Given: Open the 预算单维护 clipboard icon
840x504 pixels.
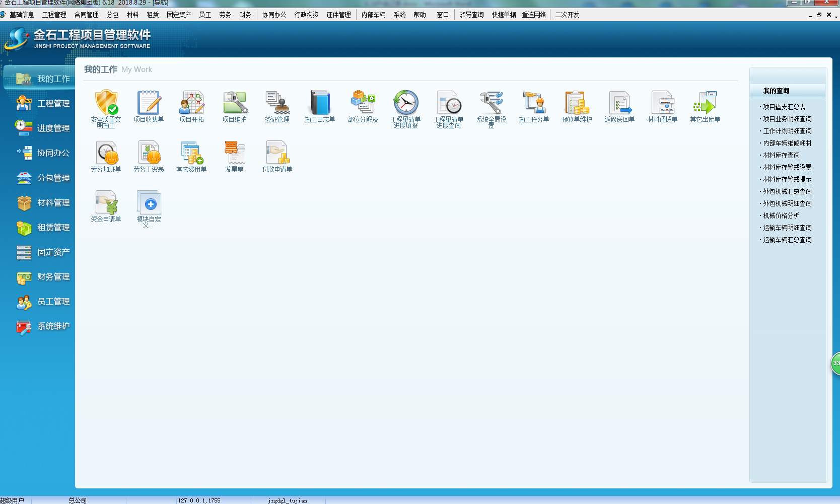Looking at the screenshot, I should [x=577, y=103].
